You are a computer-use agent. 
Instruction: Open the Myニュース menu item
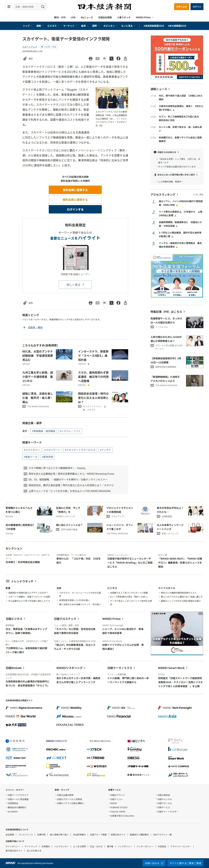(x=87, y=18)
